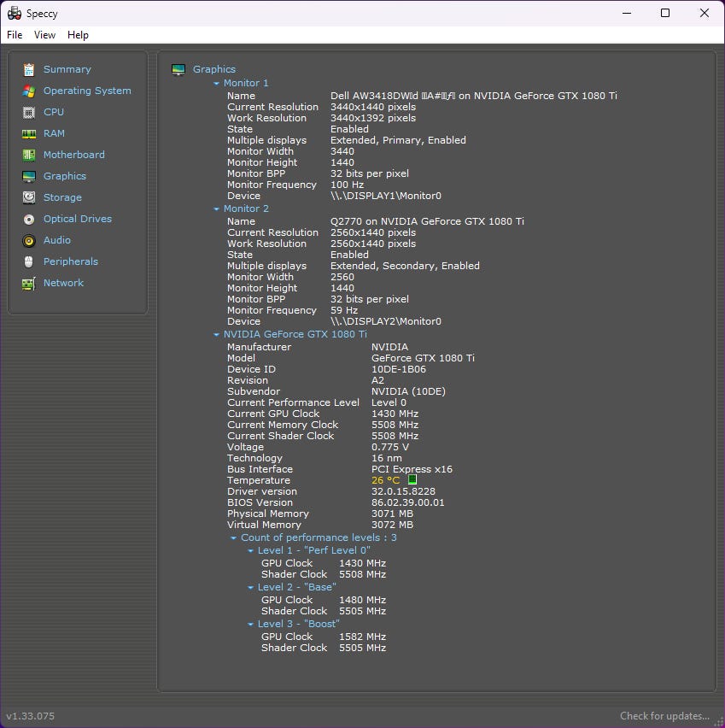Image resolution: width=725 pixels, height=728 pixels.
Task: Click the Physical Memory 3071 MB value
Action: click(392, 514)
